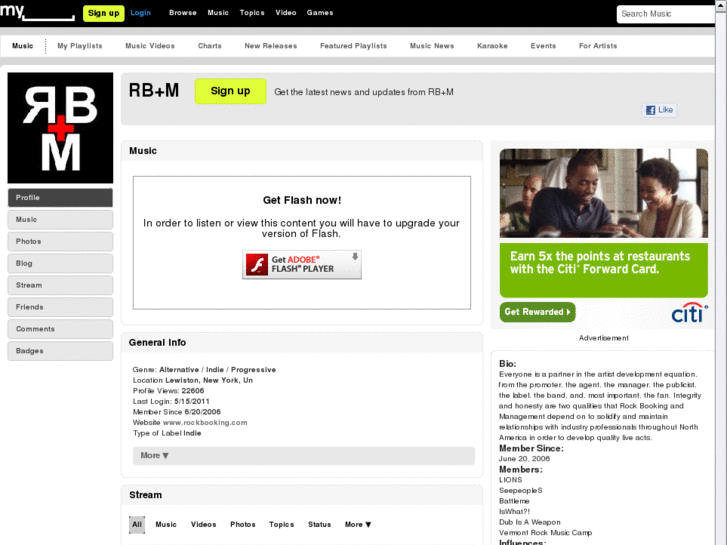
Task: Click the 'Member Since 6/20/2006' line
Action: (x=177, y=412)
